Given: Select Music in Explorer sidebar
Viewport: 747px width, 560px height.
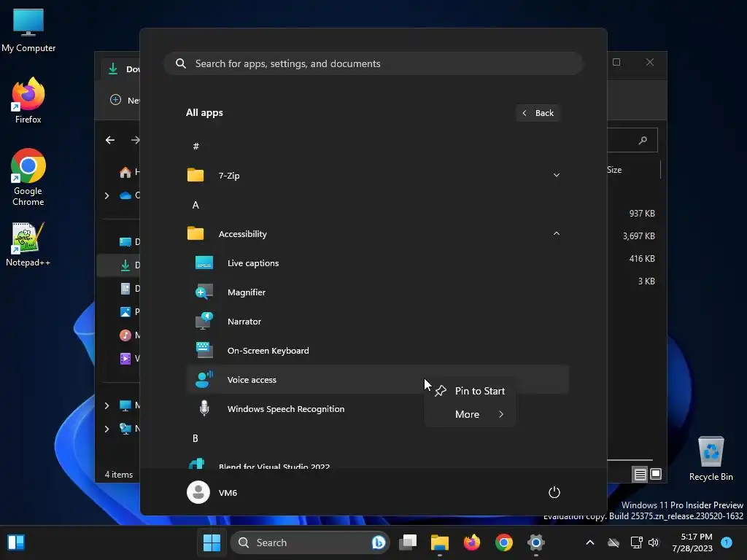Looking at the screenshot, I should pyautogui.click(x=128, y=335).
